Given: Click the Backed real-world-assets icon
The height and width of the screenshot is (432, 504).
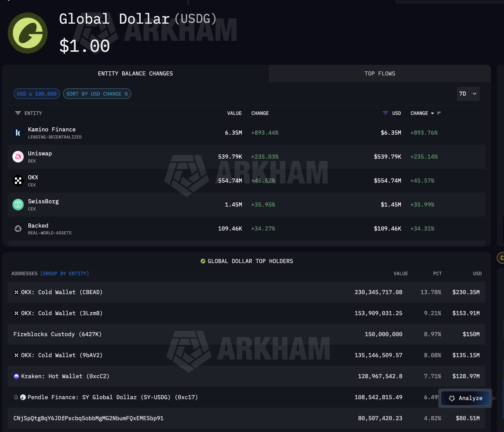Looking at the screenshot, I should point(18,228).
